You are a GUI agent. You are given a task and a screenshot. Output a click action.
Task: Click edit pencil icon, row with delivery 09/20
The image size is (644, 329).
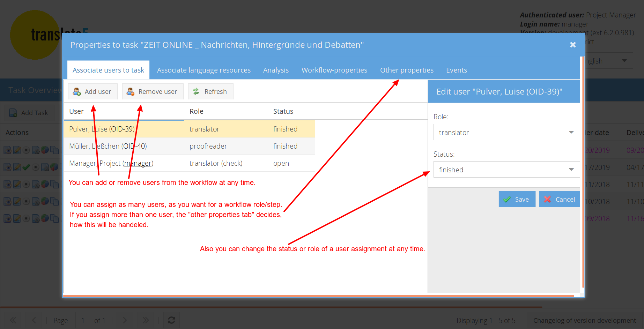coord(17,150)
